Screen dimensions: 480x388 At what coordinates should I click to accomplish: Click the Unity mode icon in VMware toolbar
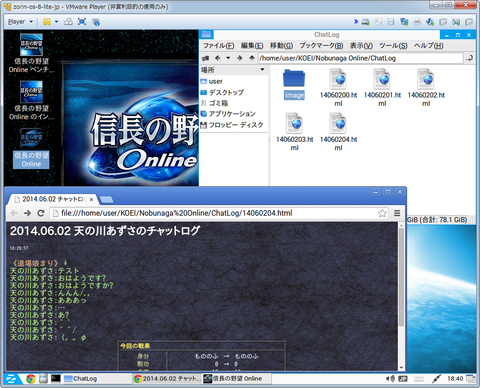click(x=96, y=22)
